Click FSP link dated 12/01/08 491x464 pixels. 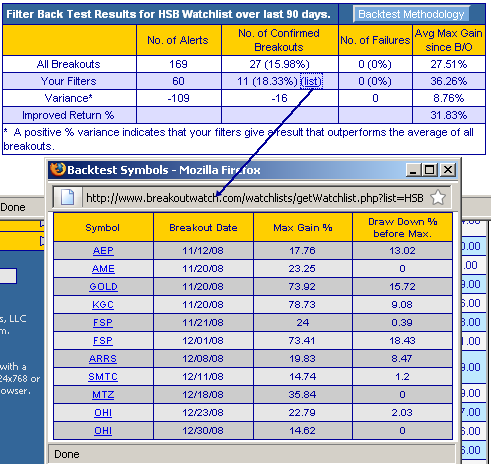(x=103, y=341)
